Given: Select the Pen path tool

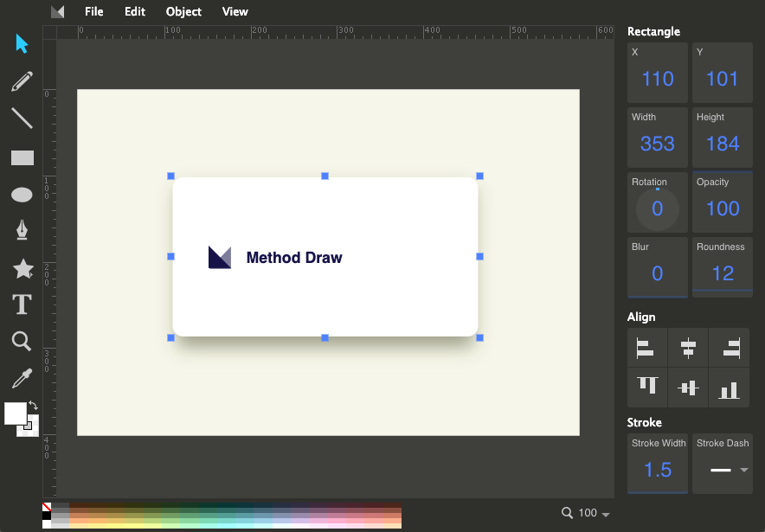Looking at the screenshot, I should pyautogui.click(x=22, y=231).
